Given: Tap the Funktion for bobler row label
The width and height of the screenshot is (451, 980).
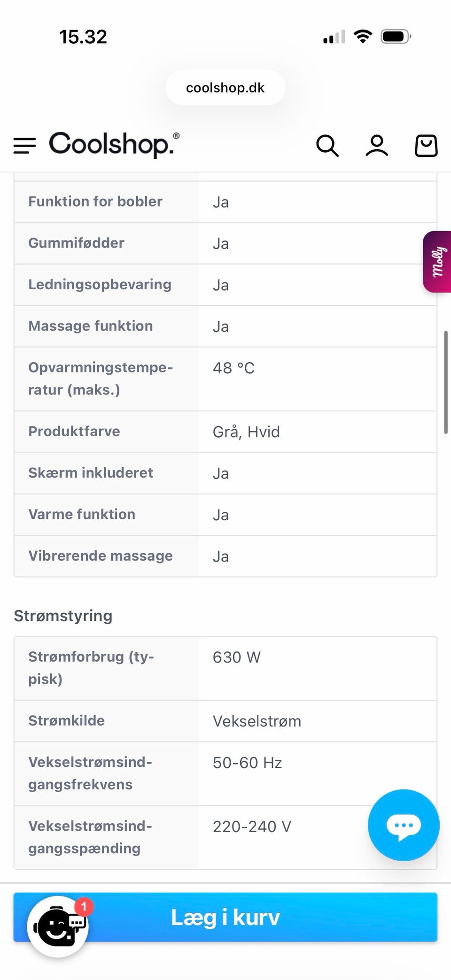Looking at the screenshot, I should click(95, 201).
